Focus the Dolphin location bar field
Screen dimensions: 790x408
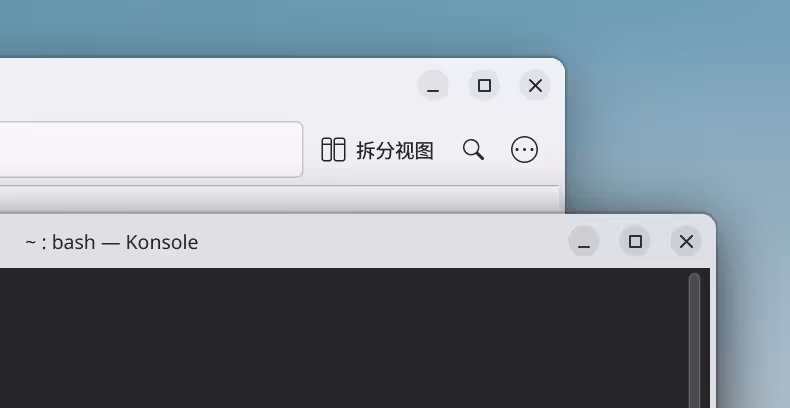pyautogui.click(x=150, y=149)
